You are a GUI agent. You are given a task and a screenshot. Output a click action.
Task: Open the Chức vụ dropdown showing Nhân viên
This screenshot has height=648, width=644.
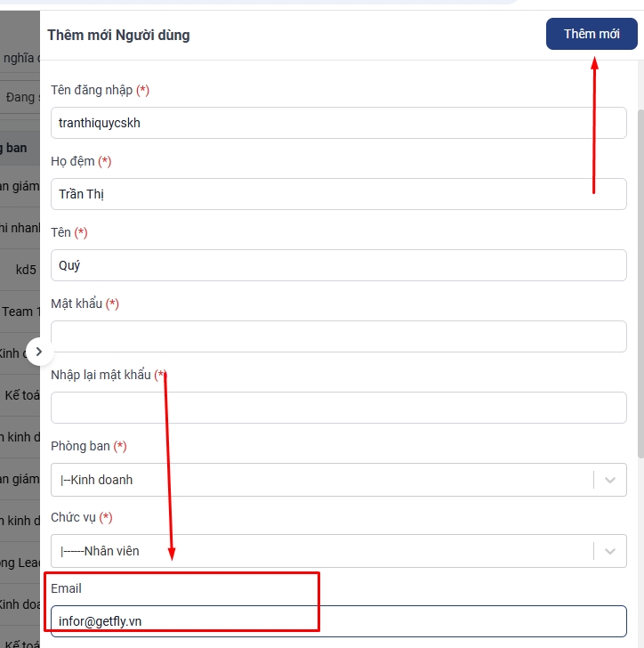320,551
